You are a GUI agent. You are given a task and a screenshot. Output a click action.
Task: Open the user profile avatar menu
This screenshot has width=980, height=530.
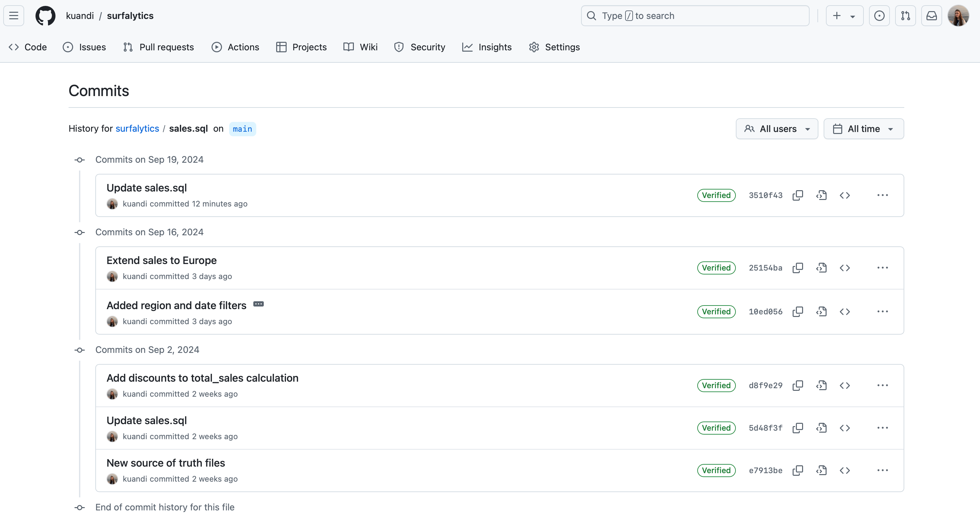tap(958, 16)
